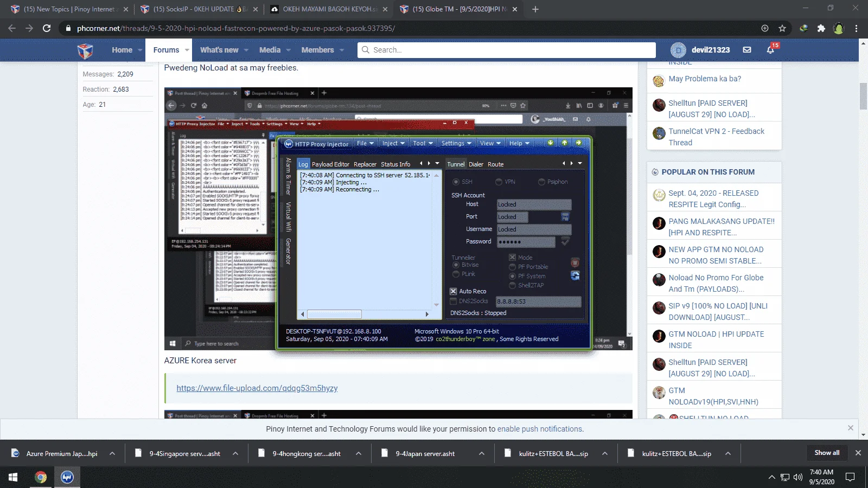Viewport: 868px width, 488px height.
Task: Bookmark this page with the star icon
Action: (x=782, y=28)
